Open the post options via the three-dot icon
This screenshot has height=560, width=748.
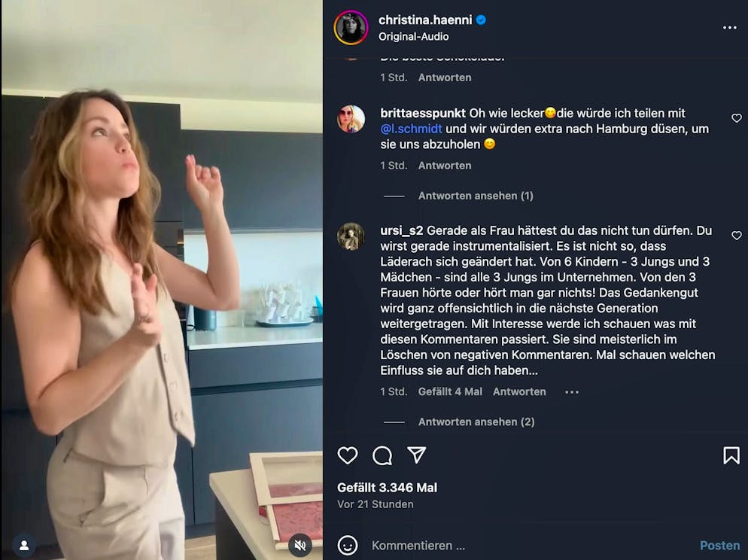(729, 27)
